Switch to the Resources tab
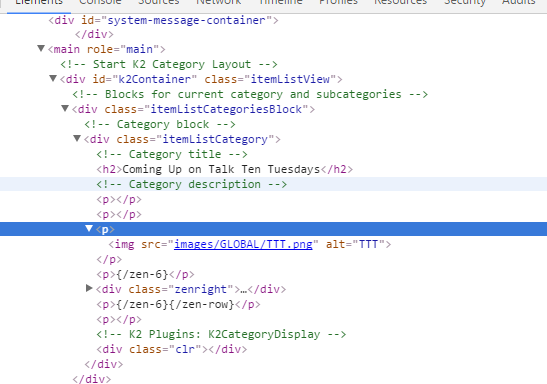 tap(400, 3)
